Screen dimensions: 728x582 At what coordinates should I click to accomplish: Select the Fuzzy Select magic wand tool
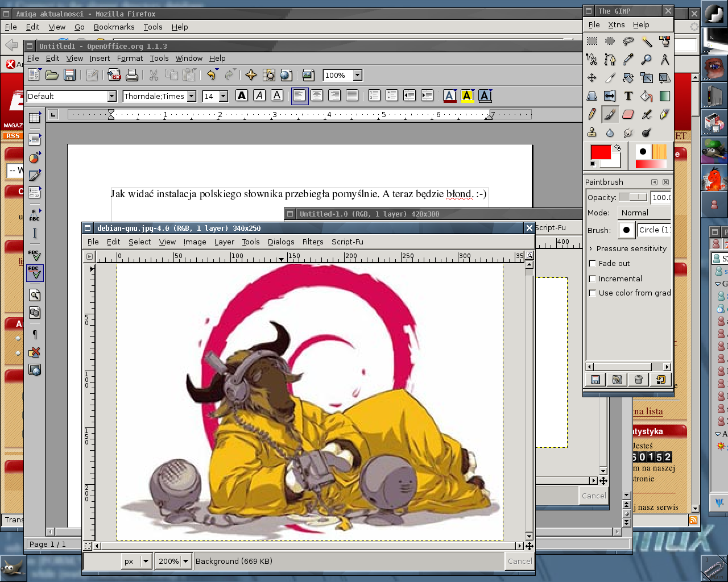coord(647,41)
